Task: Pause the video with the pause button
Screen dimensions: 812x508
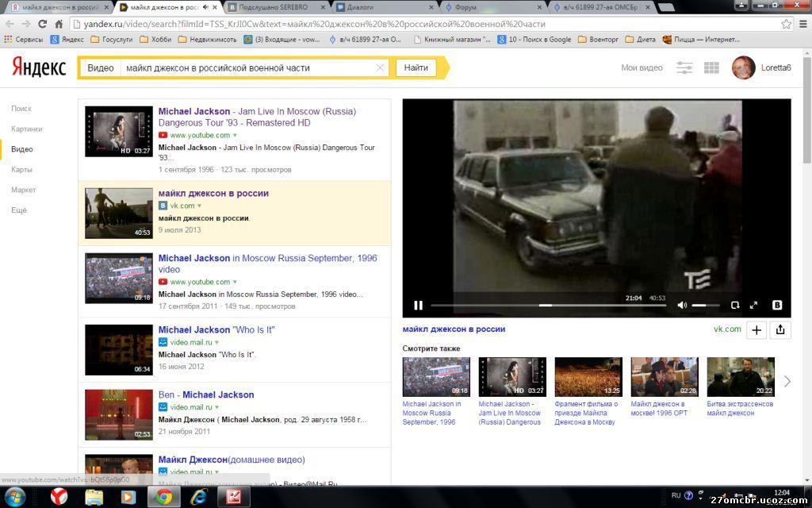Action: [x=418, y=306]
